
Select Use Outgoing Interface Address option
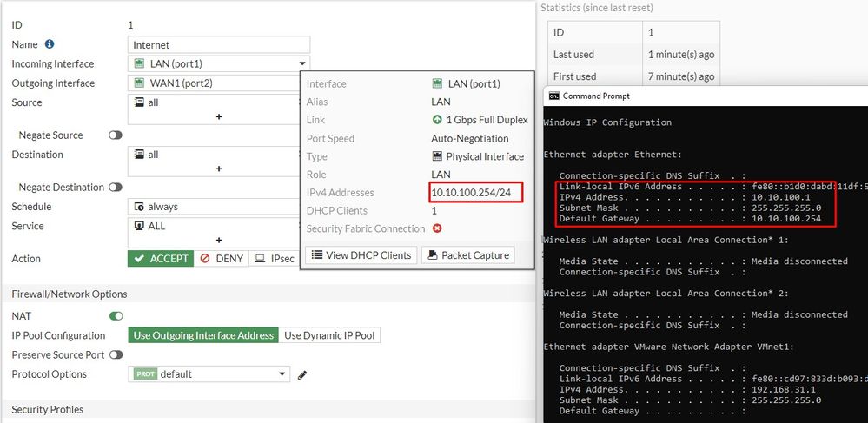pyautogui.click(x=203, y=335)
